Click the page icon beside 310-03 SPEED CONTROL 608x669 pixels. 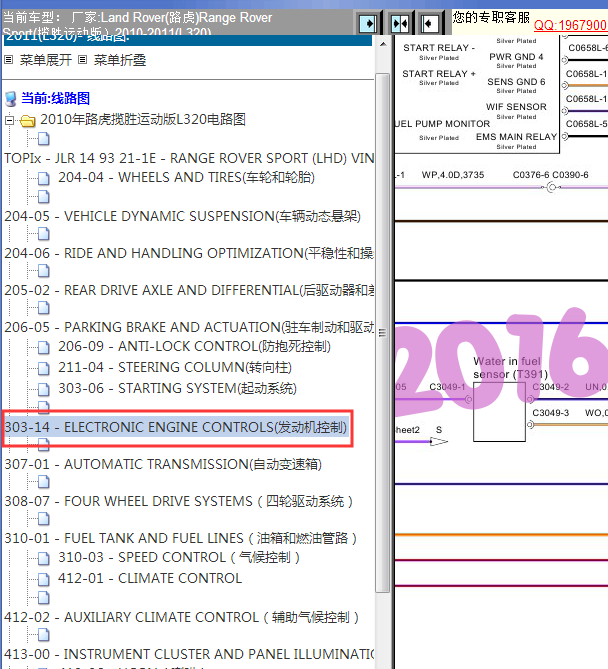coord(44,558)
